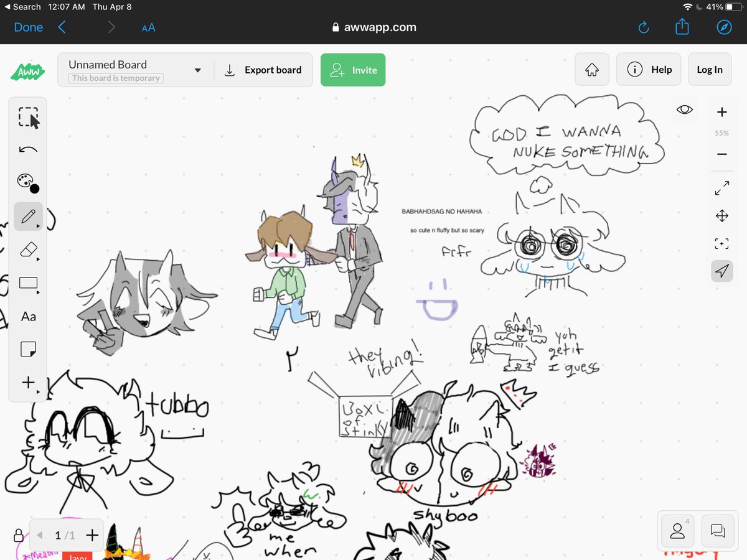Reload the page
Viewport: 747px width, 560px height.
coord(644,27)
